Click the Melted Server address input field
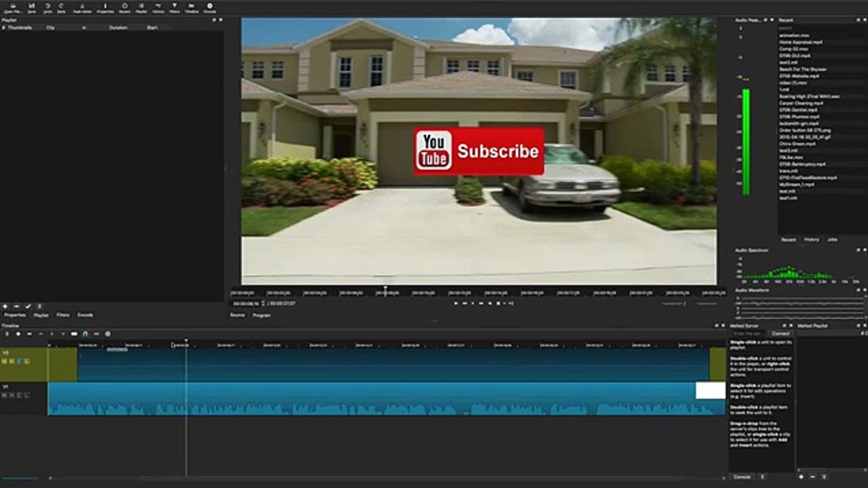 [x=749, y=333]
